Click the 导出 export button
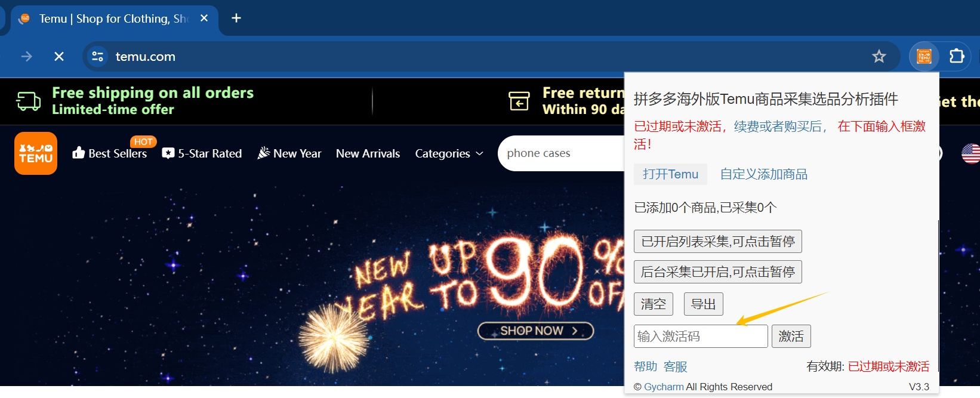 tap(703, 304)
